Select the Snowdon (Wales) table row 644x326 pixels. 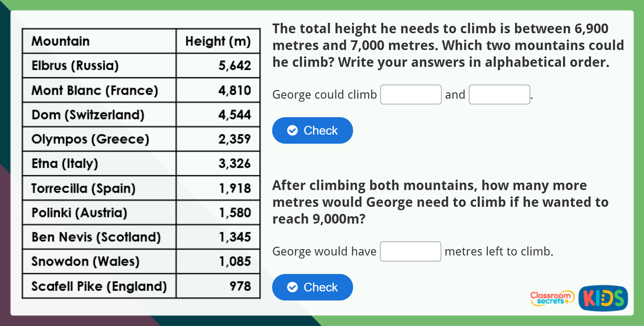[141, 262]
